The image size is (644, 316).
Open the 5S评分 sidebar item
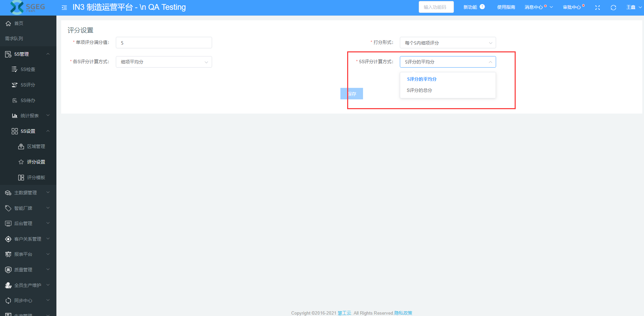[28, 85]
